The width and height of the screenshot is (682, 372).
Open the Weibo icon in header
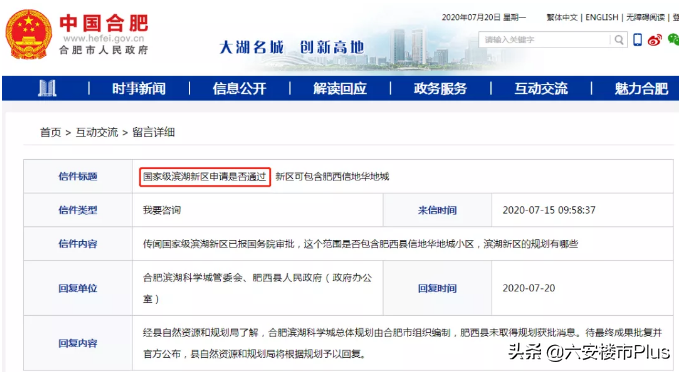point(655,40)
